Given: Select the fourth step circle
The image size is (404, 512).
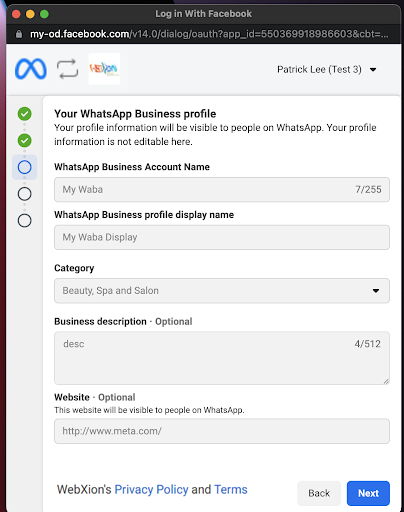Looking at the screenshot, I should [25, 194].
